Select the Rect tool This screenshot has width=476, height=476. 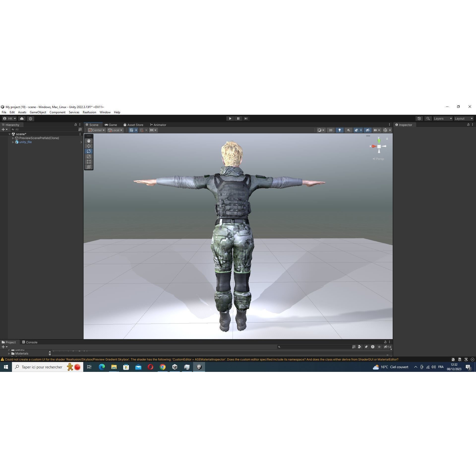(89, 162)
